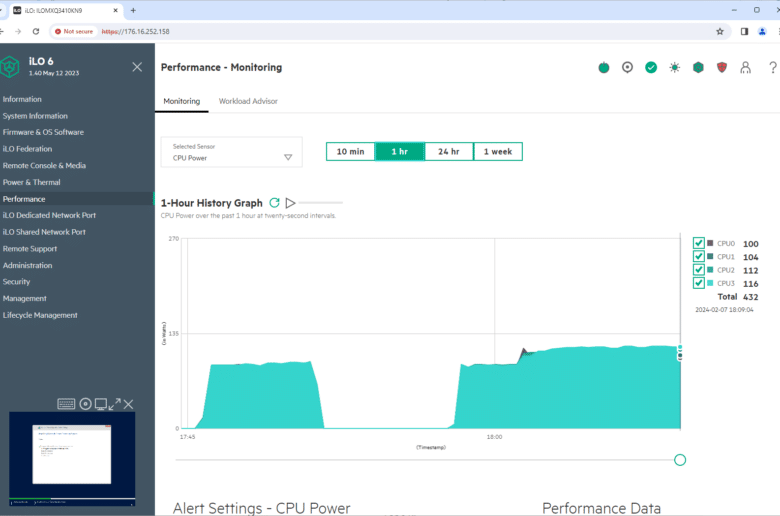
Task: Open Administration section
Action: coord(27,265)
